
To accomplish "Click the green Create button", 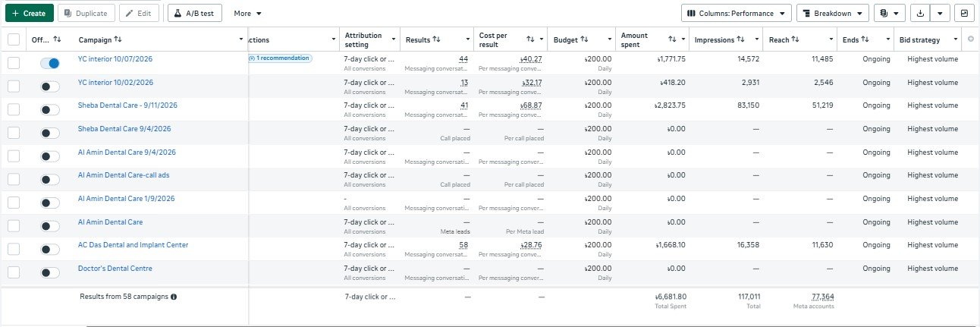I will [x=28, y=13].
